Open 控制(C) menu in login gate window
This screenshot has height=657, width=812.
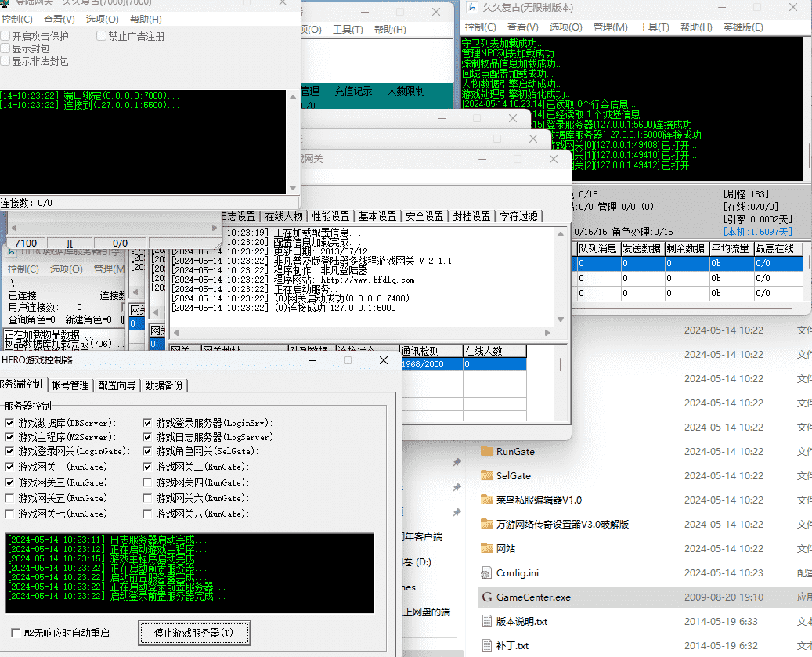coord(16,20)
